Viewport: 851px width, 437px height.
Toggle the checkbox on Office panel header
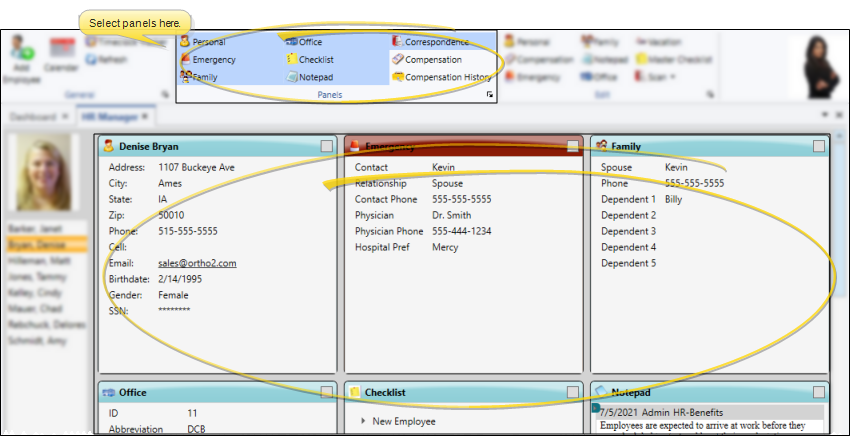[328, 393]
